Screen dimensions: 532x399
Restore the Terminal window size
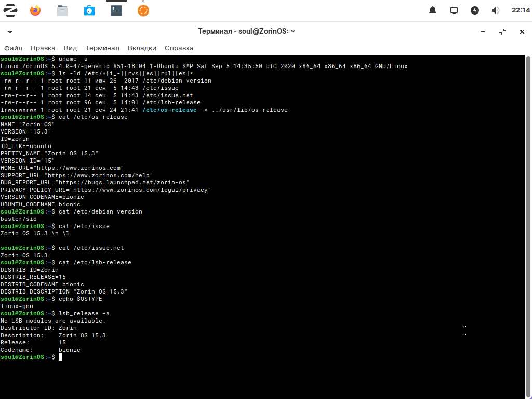click(x=502, y=32)
